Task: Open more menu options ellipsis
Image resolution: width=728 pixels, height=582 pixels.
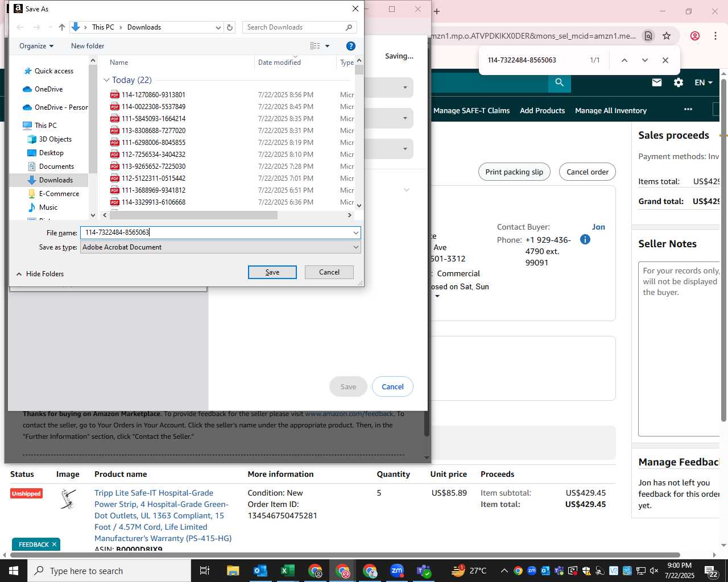Action: point(688,109)
